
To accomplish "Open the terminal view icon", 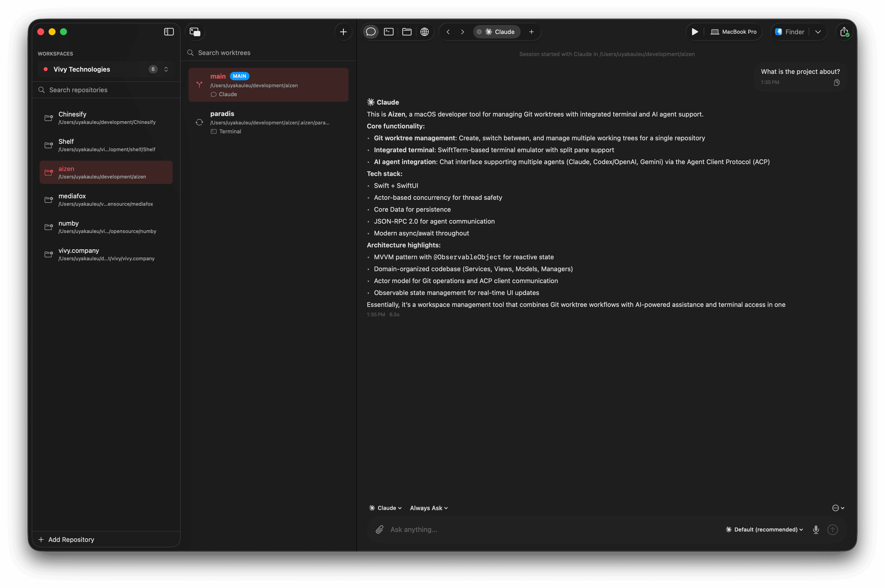I will click(x=389, y=32).
